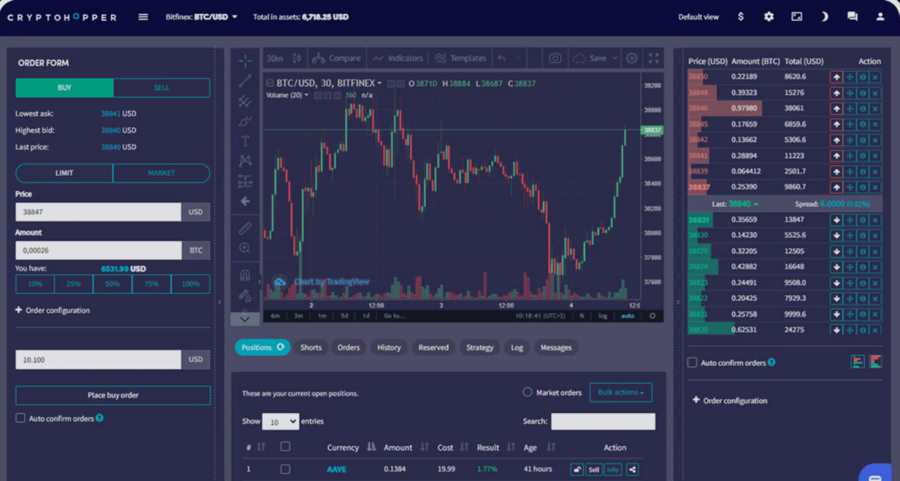Switch the order form to SELL
The height and width of the screenshot is (481, 900).
(x=161, y=88)
